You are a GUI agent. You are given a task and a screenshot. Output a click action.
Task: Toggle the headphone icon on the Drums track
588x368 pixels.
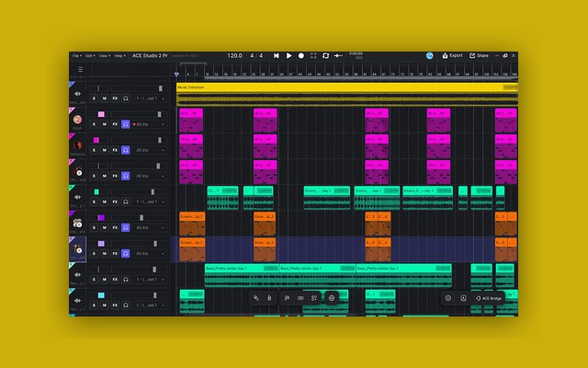tap(126, 202)
